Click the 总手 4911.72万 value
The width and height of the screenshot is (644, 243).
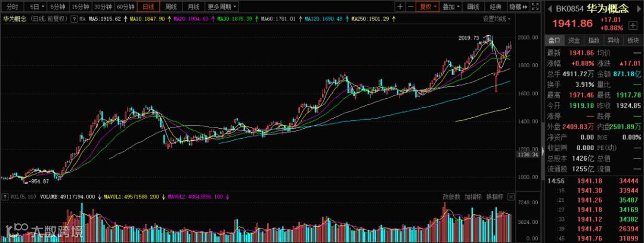578,74
